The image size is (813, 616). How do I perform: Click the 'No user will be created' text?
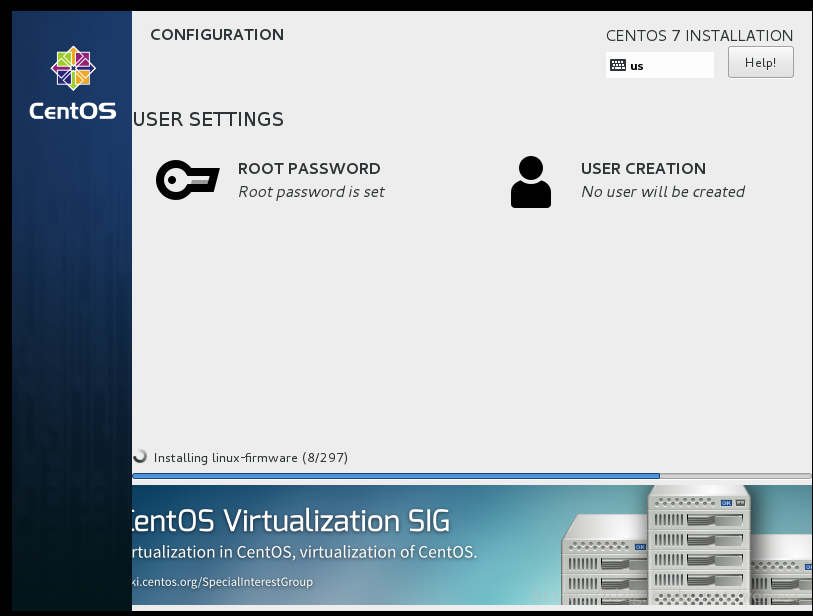[663, 192]
